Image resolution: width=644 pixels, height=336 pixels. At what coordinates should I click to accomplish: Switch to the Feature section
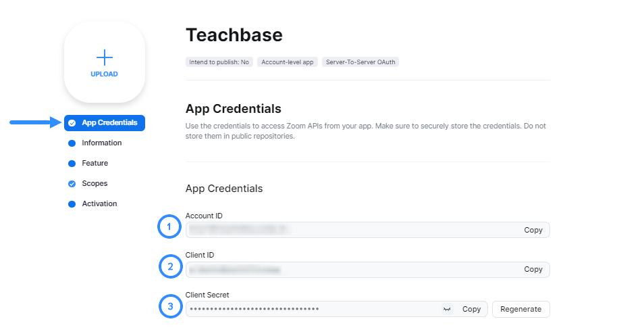[x=95, y=164]
